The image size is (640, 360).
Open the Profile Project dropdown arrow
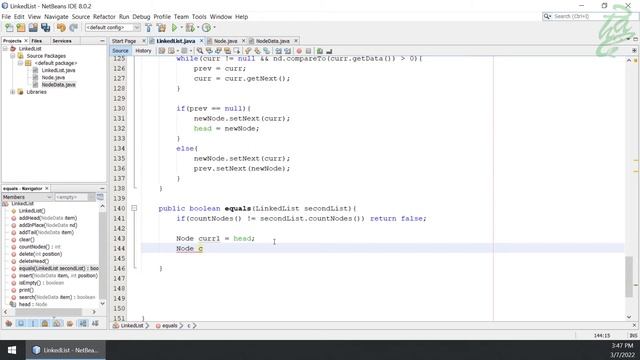point(214,28)
